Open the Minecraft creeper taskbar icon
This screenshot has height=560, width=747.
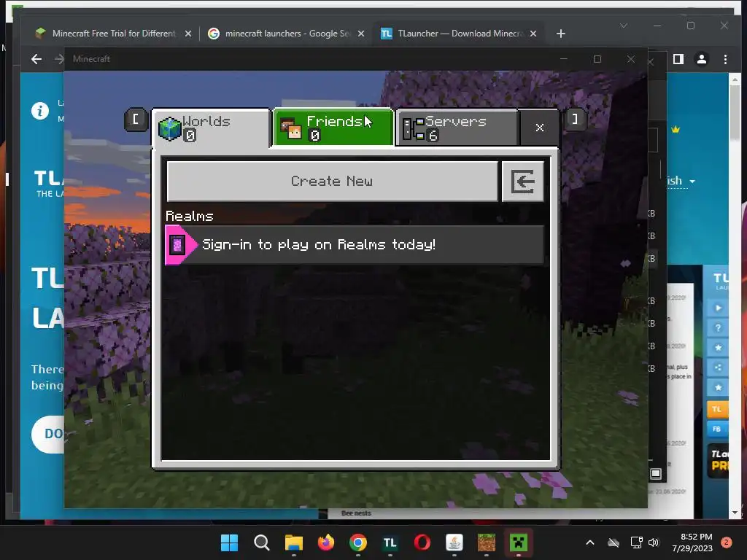point(519,542)
